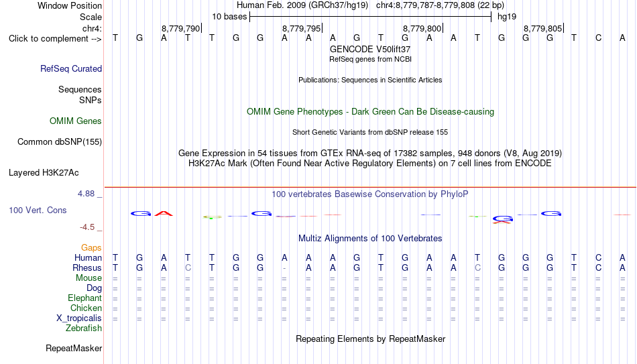Image resolution: width=637 pixels, height=364 pixels.
Task: Click the Layered H3K27Ac track label
Action: point(44,173)
